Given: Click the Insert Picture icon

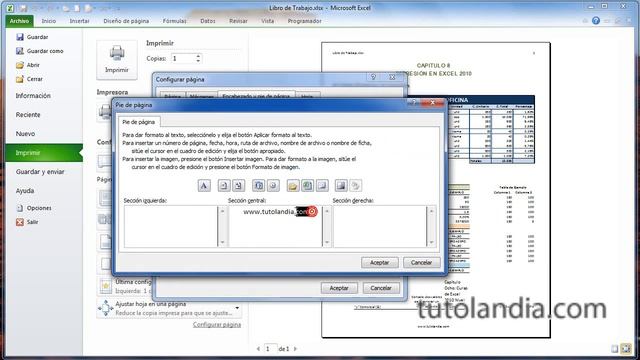Looking at the screenshot, I should (341, 186).
